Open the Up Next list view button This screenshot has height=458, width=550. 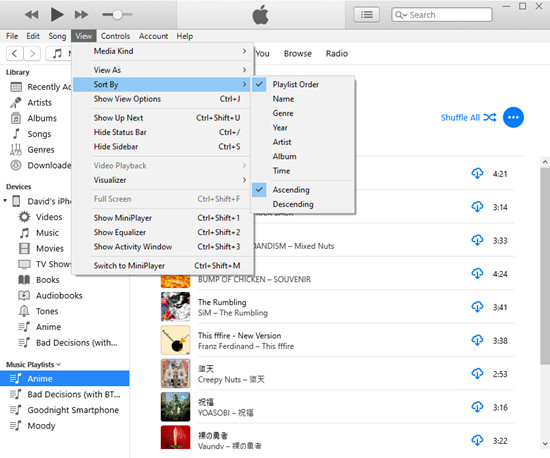point(367,15)
